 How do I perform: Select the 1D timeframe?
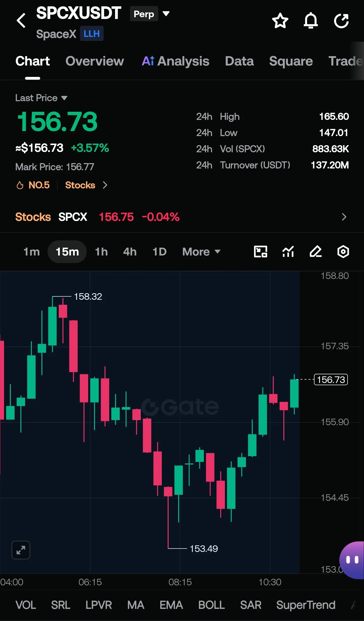(160, 252)
